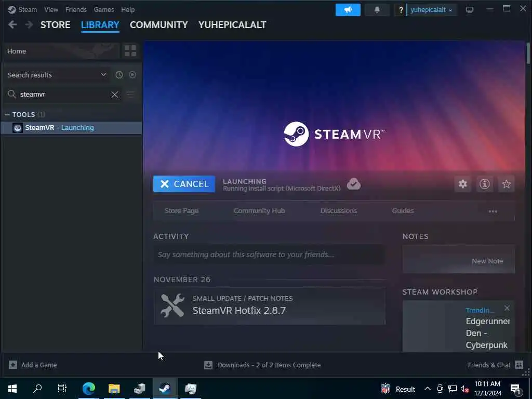Open the Games menu
532x399 pixels.
104,9
